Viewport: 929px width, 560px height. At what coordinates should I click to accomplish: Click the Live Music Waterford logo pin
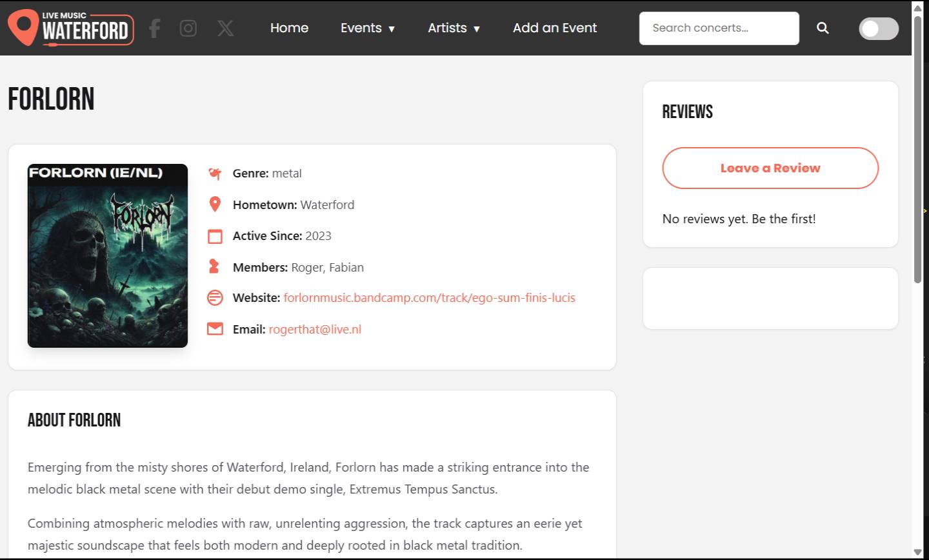point(23,28)
